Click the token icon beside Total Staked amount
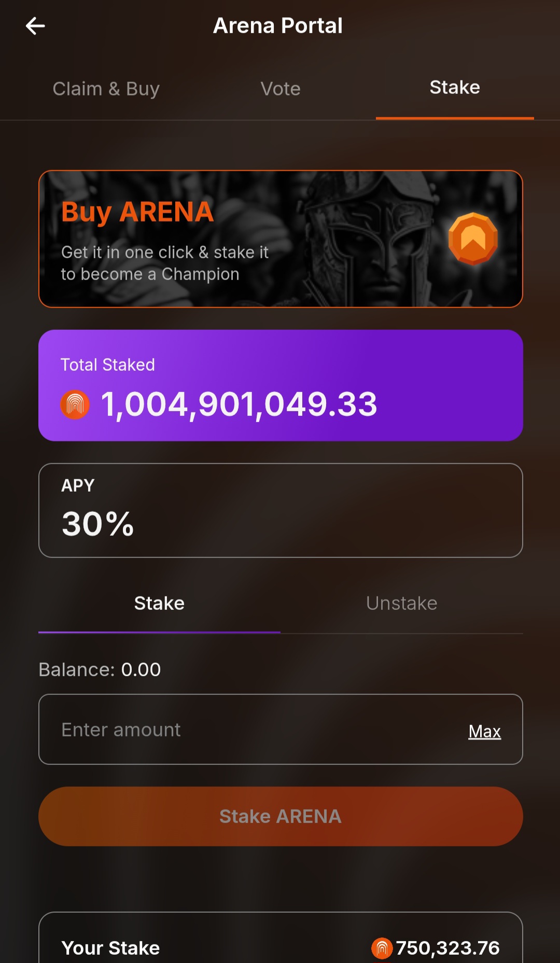 tap(75, 404)
